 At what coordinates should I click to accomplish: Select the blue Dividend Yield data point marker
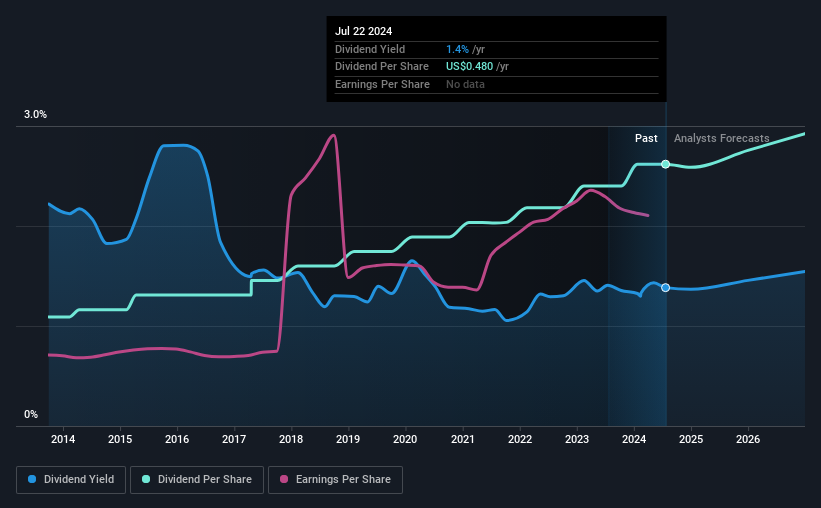[x=665, y=288]
